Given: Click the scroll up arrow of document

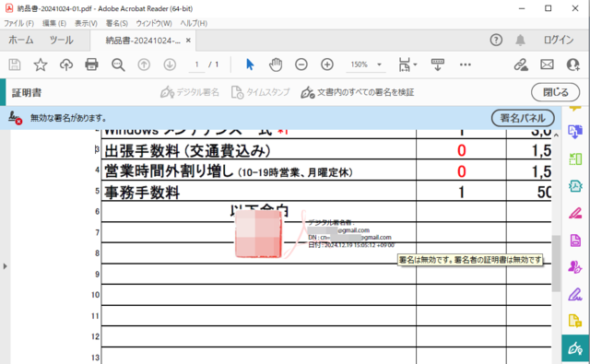Looking at the screenshot, I should click(556, 135).
